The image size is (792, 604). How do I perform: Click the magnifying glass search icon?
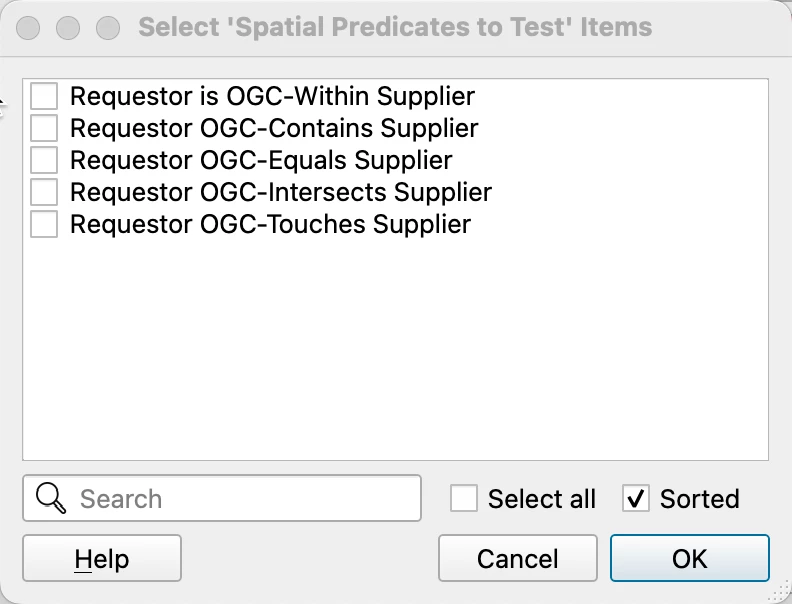(x=51, y=498)
